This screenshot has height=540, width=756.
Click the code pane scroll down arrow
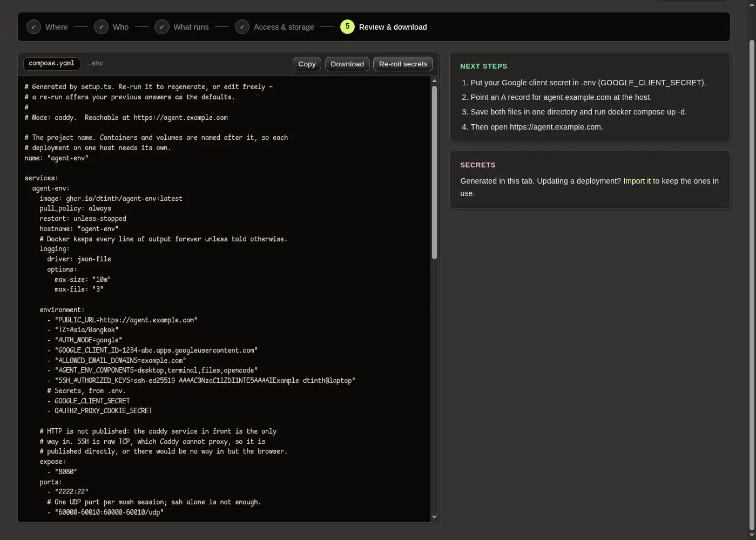click(x=434, y=517)
